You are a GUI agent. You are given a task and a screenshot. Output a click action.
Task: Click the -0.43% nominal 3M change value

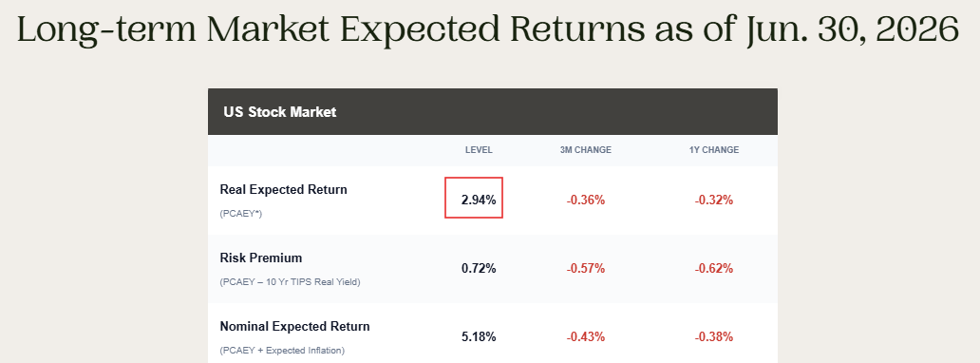[586, 336]
